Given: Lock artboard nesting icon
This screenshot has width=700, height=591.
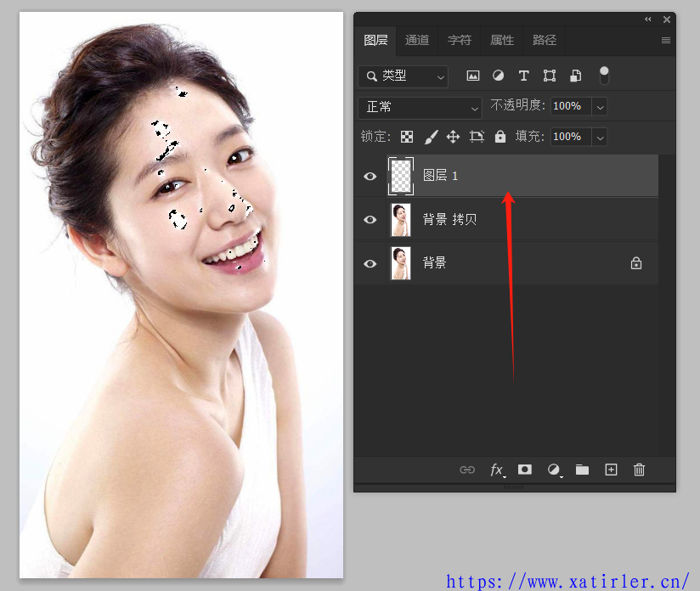Looking at the screenshot, I should (x=477, y=137).
